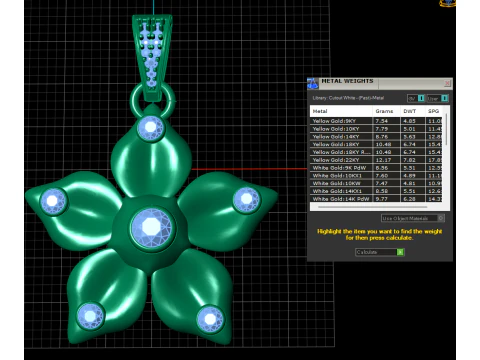Sort by the Grams column header
The width and height of the screenshot is (480, 360).
point(386,111)
